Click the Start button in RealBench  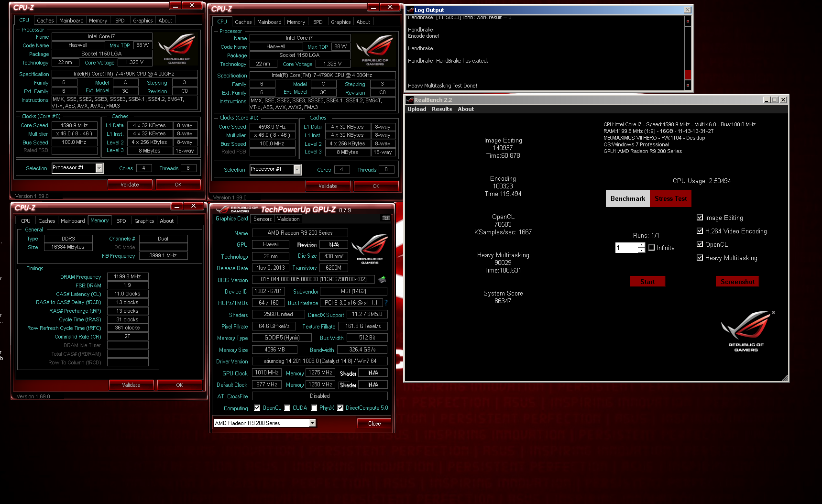647,282
